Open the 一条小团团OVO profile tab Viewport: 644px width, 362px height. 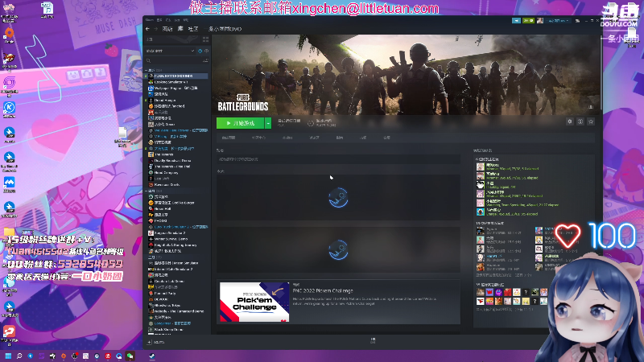coord(225,29)
